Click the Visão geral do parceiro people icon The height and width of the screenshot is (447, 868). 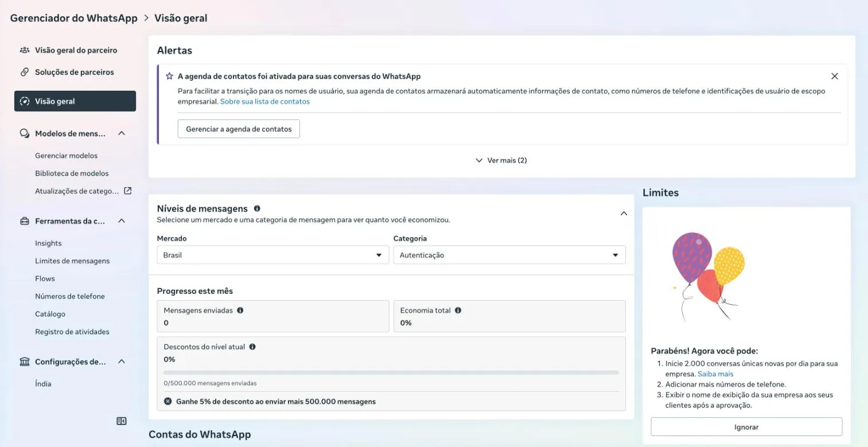click(x=25, y=50)
